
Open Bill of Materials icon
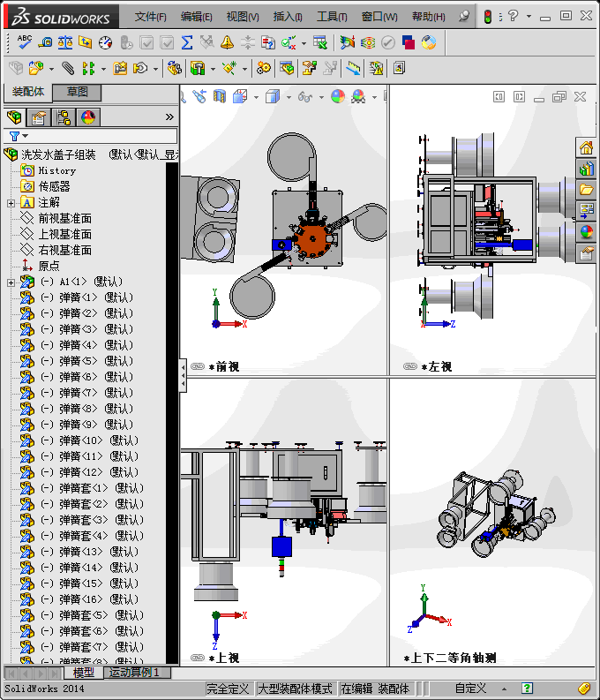[287, 68]
